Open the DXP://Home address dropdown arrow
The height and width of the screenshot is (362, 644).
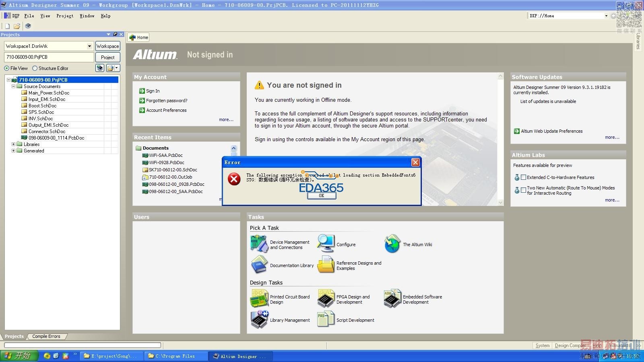point(606,16)
